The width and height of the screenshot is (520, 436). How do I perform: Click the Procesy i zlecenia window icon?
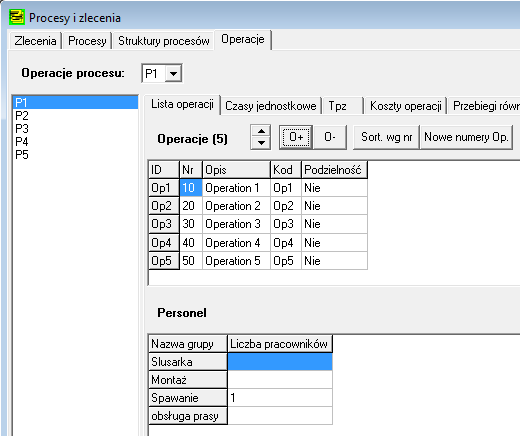pos(17,17)
